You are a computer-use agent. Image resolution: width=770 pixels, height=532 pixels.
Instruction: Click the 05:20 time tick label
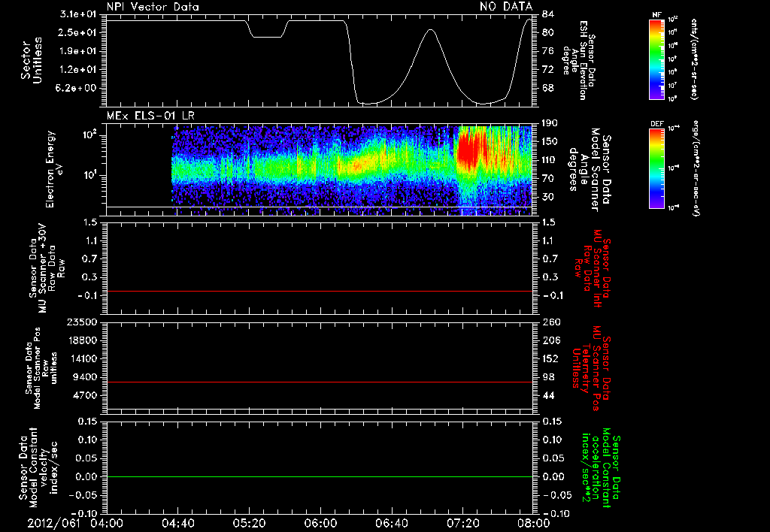249,523
